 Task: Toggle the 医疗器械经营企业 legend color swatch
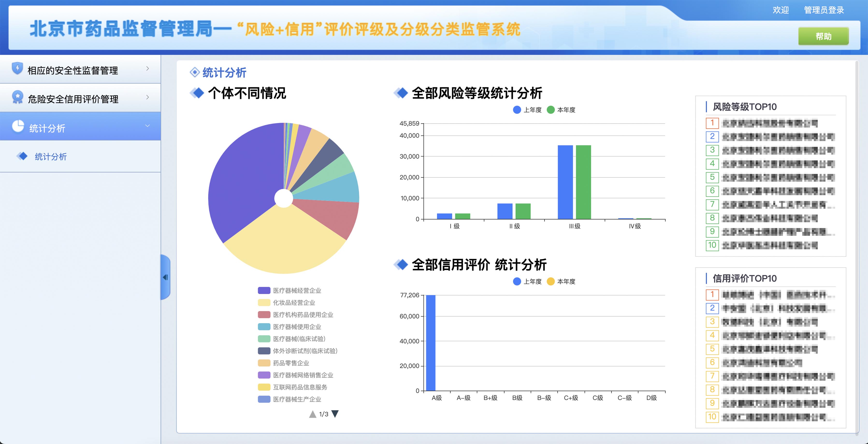coord(264,290)
